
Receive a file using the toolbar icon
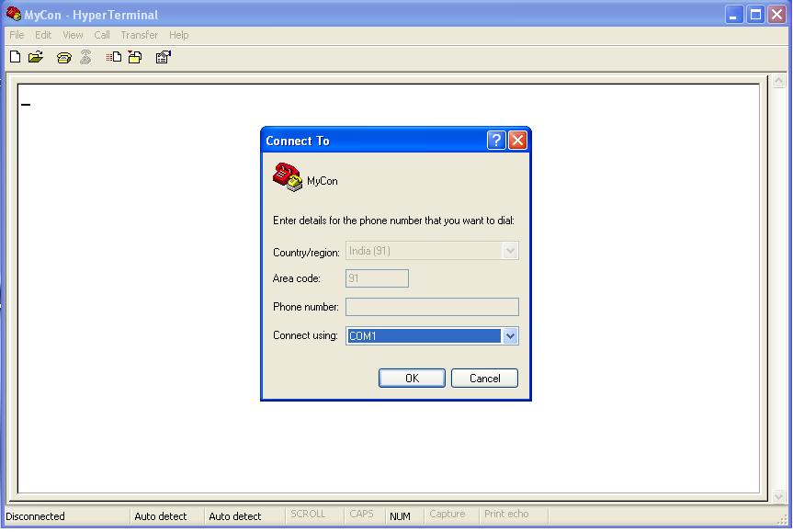(134, 57)
